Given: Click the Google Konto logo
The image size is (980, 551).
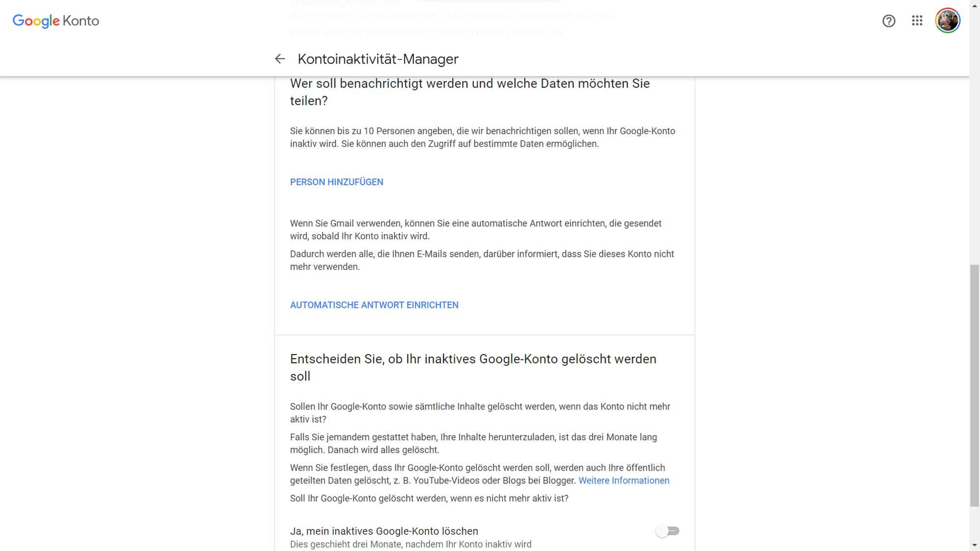Looking at the screenshot, I should click(x=56, y=21).
